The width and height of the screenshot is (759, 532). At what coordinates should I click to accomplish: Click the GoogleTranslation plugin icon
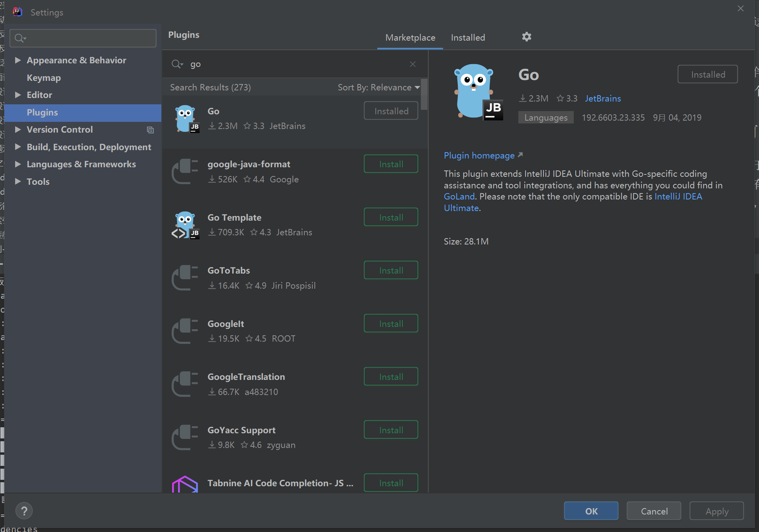185,384
